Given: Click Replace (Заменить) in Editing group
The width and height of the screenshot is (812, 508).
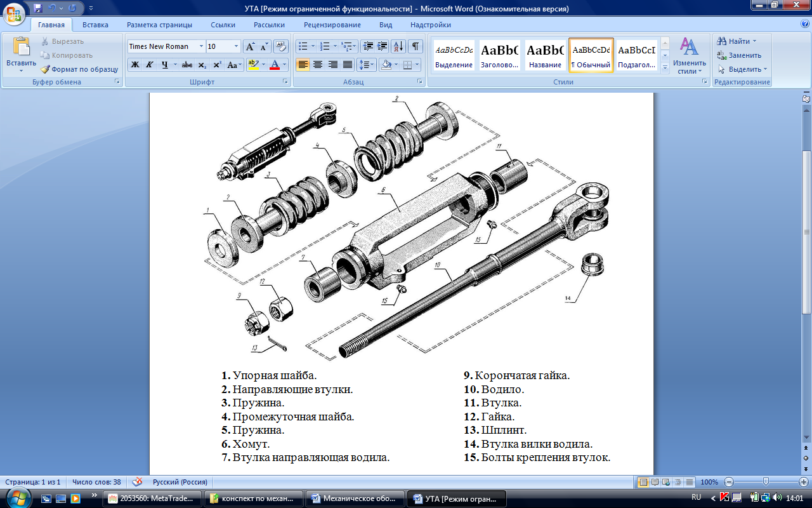Looking at the screenshot, I should [739, 55].
